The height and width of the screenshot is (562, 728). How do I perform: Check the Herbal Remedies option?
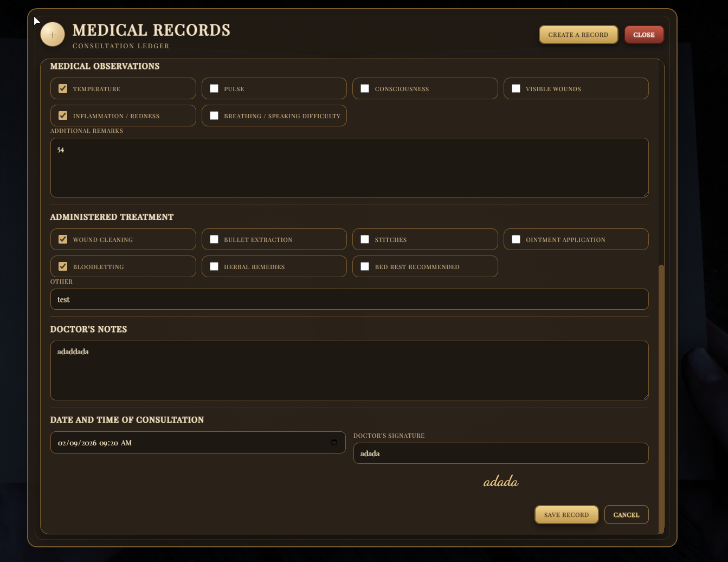tap(214, 266)
